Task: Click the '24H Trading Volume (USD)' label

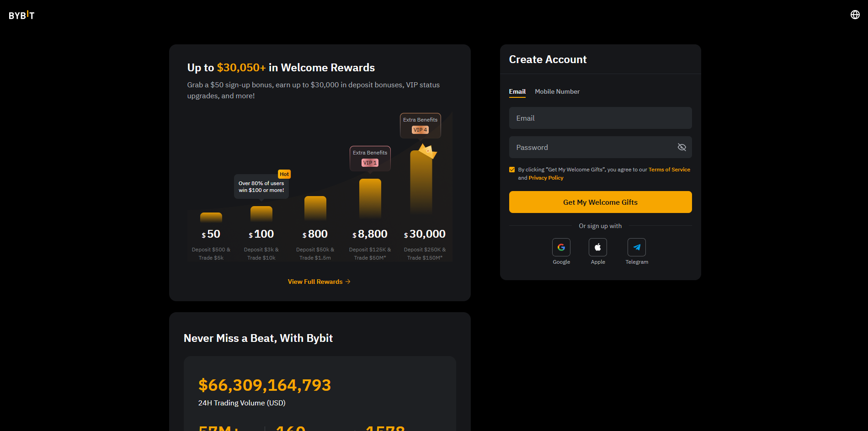Action: 242,403
